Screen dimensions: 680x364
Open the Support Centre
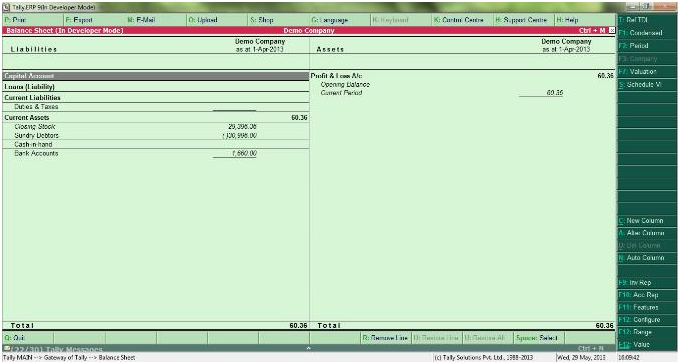(525, 20)
